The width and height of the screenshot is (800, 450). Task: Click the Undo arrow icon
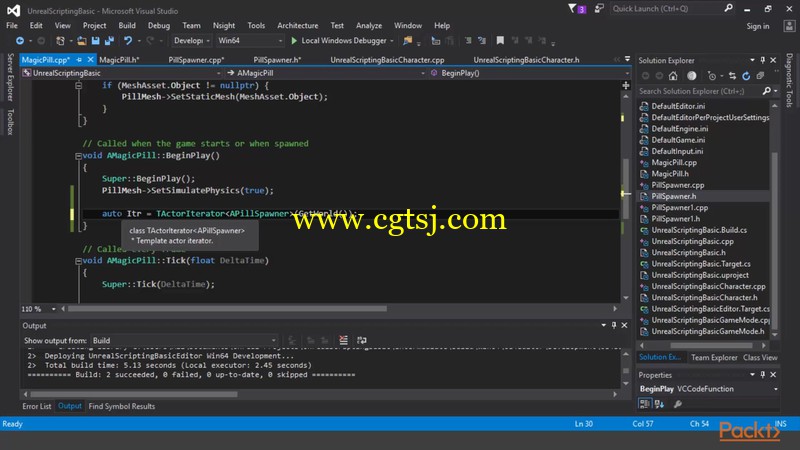(128, 40)
